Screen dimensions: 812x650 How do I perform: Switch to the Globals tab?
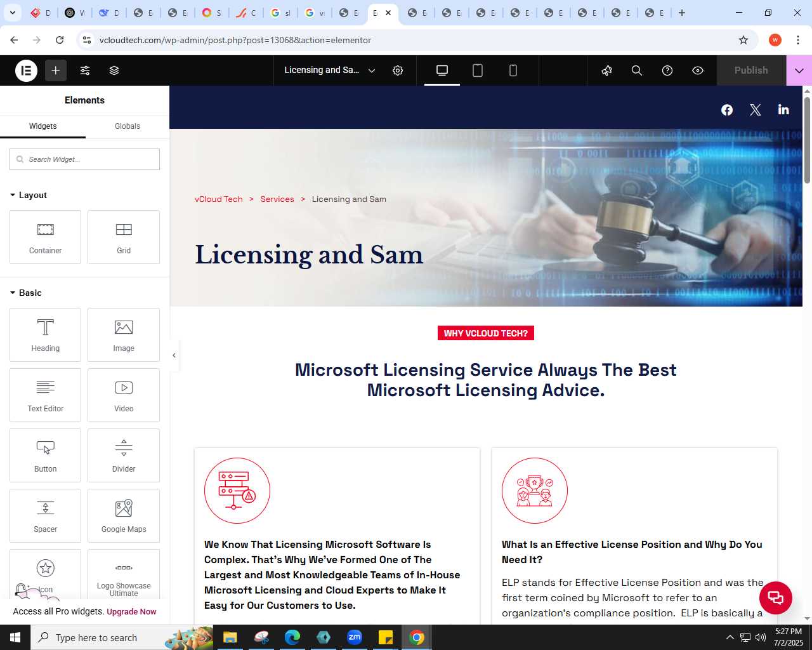coord(128,126)
